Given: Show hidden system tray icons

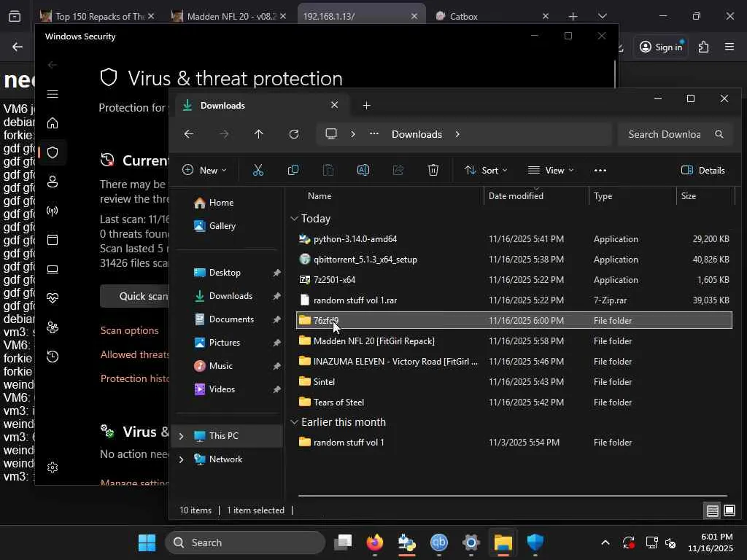Looking at the screenshot, I should click(x=605, y=542).
